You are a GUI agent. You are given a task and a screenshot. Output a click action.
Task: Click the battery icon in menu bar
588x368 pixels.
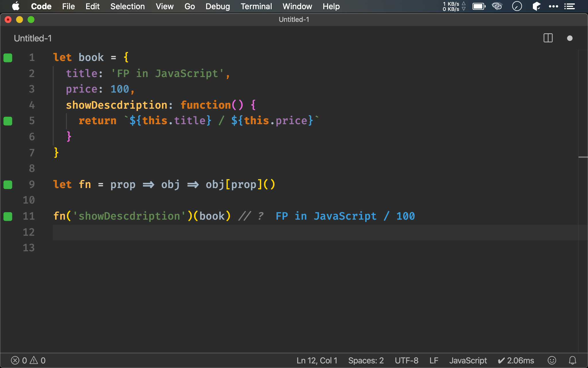479,6
